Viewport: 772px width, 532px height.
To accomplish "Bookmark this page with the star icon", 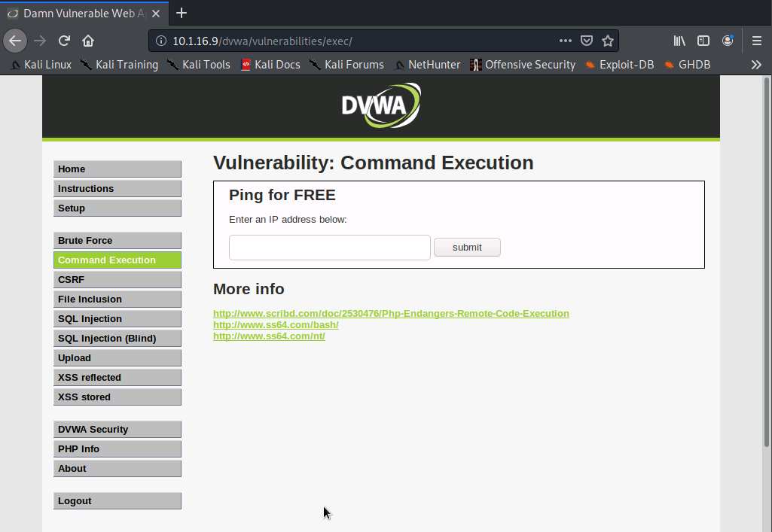I will point(608,41).
